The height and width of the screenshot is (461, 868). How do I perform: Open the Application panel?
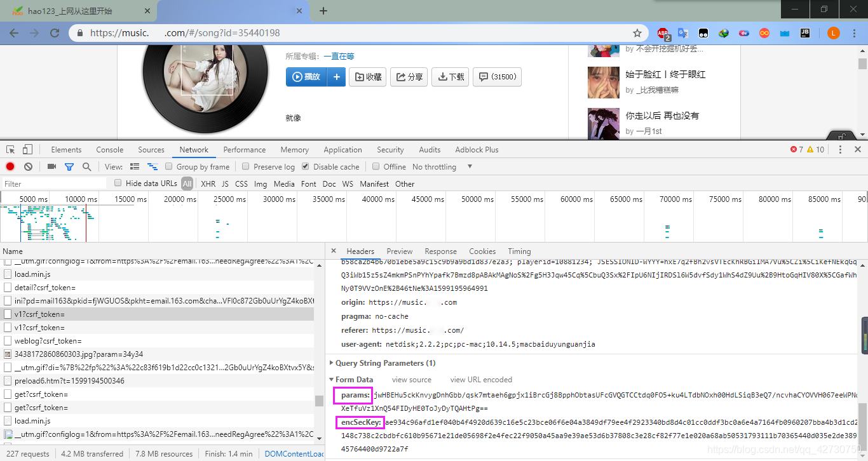(x=343, y=150)
